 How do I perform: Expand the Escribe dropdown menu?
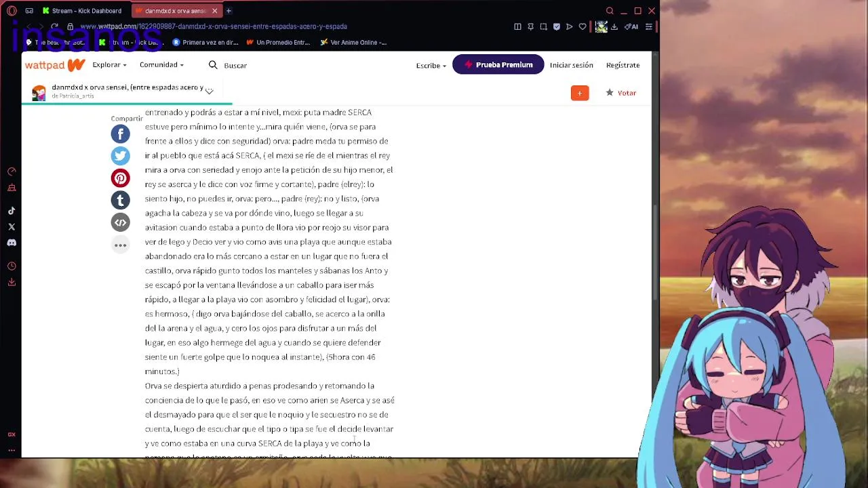coord(431,65)
